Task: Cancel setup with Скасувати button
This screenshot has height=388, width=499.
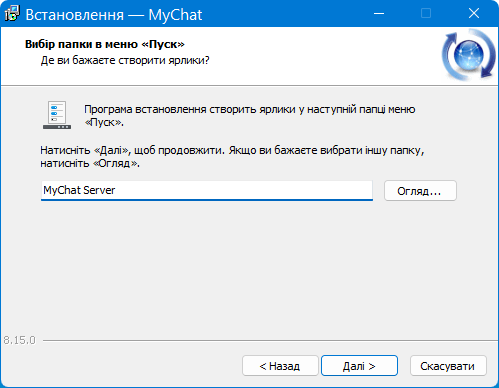Action: click(x=448, y=366)
